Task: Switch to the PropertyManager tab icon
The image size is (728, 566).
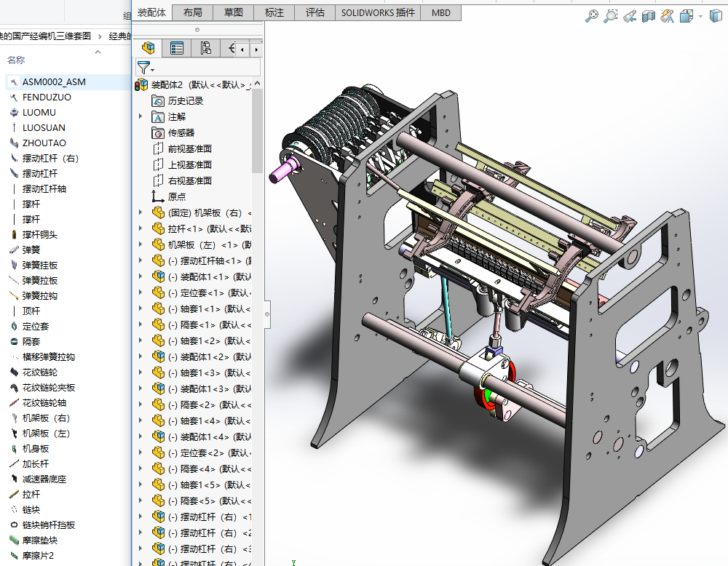Action: (177, 48)
